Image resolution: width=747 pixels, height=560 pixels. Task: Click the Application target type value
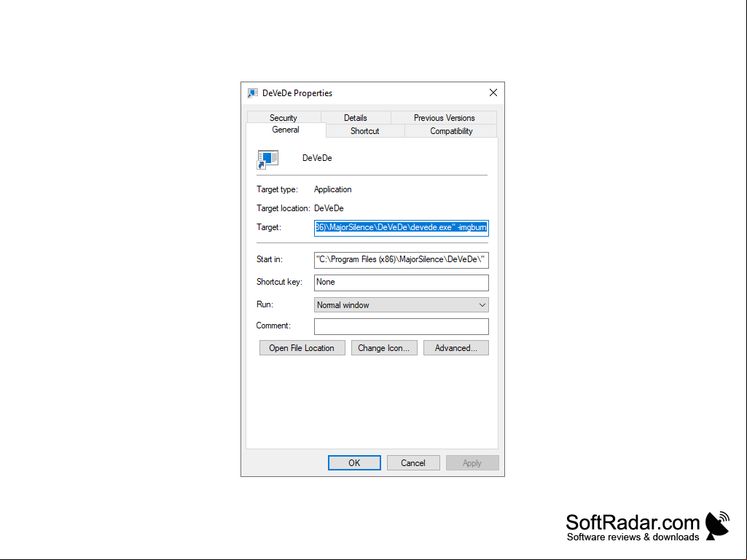[x=333, y=189]
